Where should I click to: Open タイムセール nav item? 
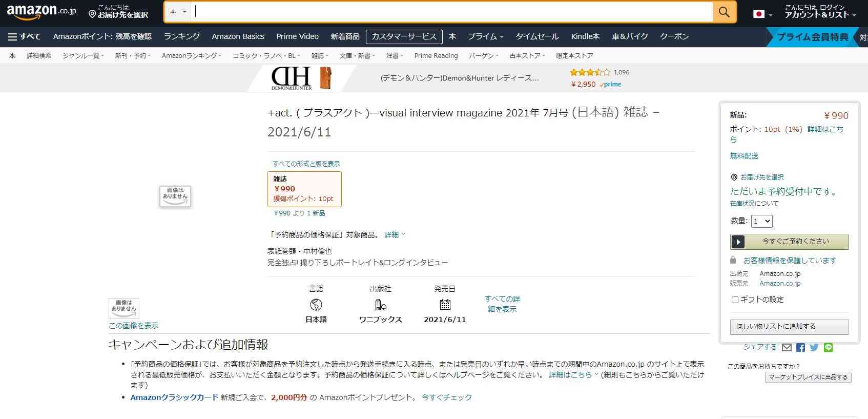pyautogui.click(x=537, y=36)
